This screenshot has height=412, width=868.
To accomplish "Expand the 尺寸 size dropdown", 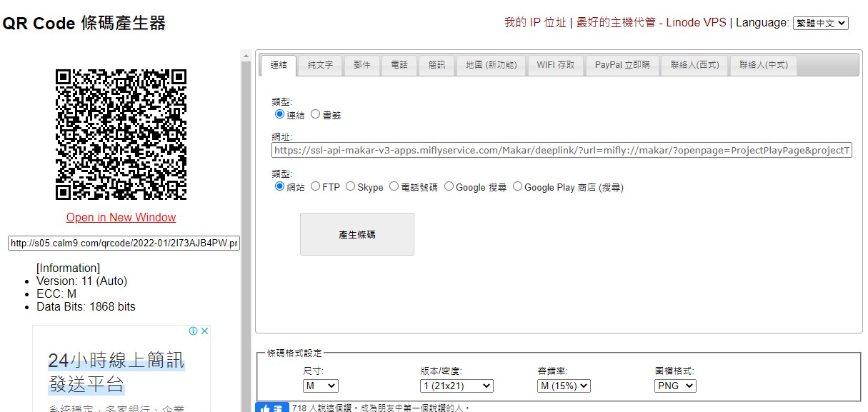I will pos(321,386).
